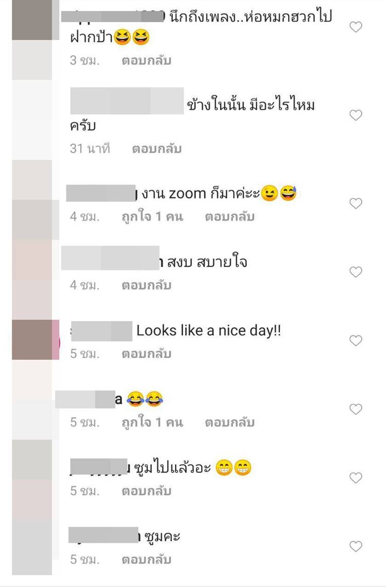Tap the heart on the 'ข้างในนั้น มีอะไรไหมครับ' comment
Viewport: 386px width, 588px height.
[x=356, y=115]
